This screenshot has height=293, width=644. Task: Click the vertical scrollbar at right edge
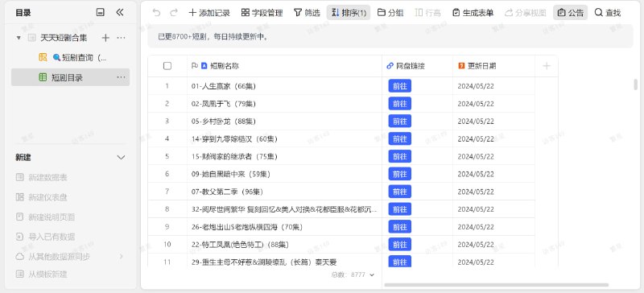(x=635, y=85)
